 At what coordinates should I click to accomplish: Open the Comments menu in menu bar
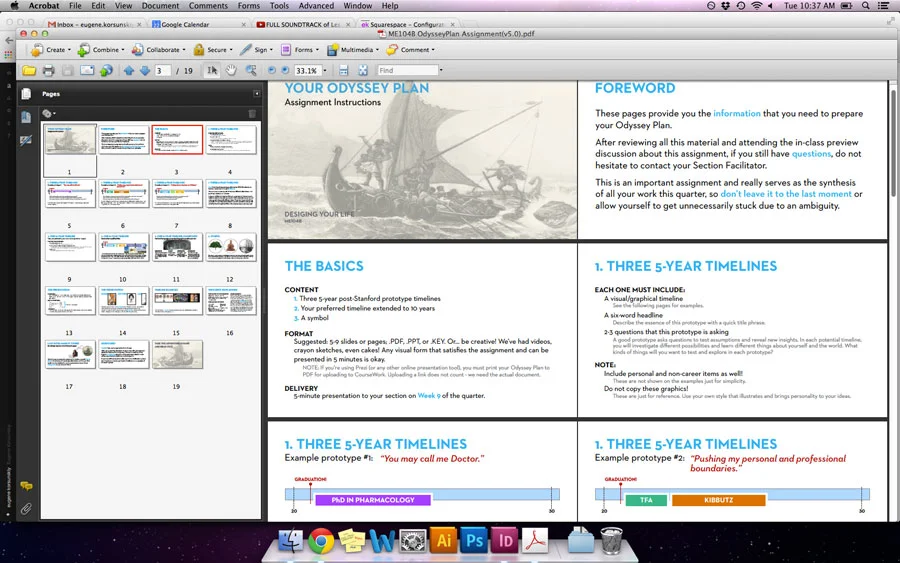click(x=208, y=6)
